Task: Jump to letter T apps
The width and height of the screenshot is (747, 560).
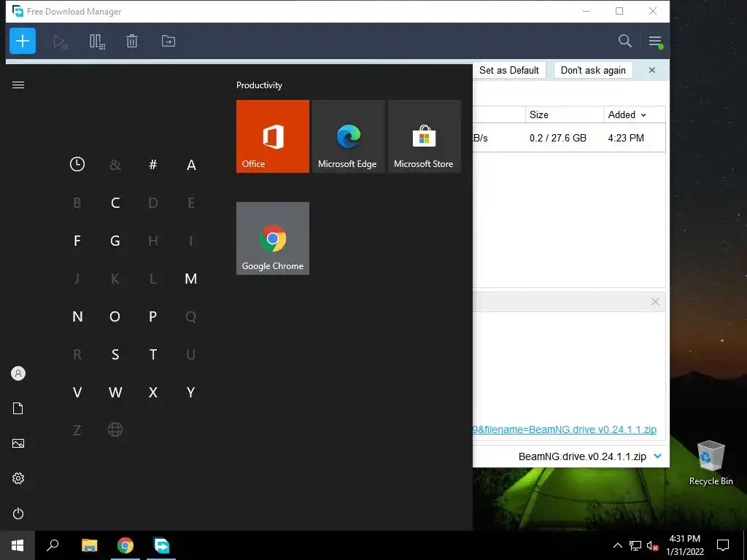Action: click(x=153, y=354)
